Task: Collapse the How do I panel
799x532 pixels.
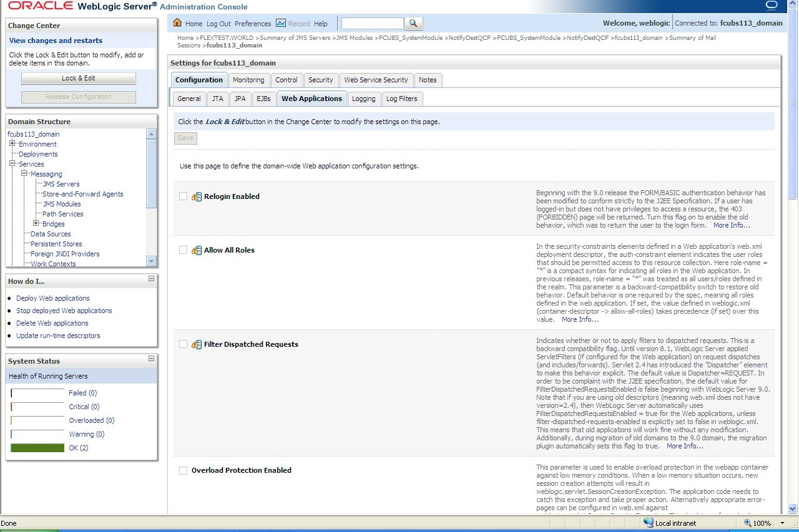Action: click(151, 279)
